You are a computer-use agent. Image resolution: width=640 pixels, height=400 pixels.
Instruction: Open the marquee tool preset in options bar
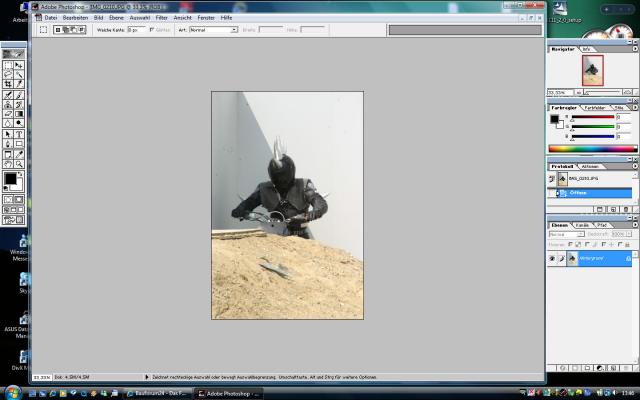point(43,29)
